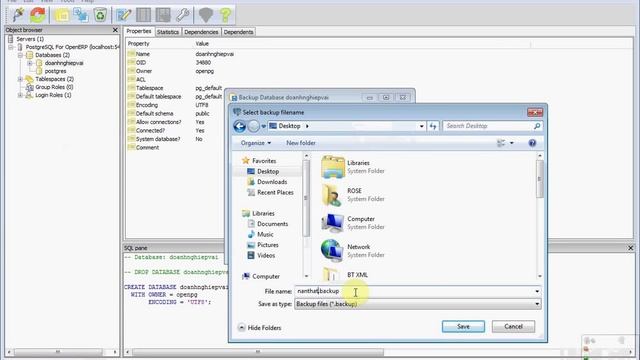640x360 pixels.
Task: Select the postgres database in Object browser
Action: (x=51, y=71)
